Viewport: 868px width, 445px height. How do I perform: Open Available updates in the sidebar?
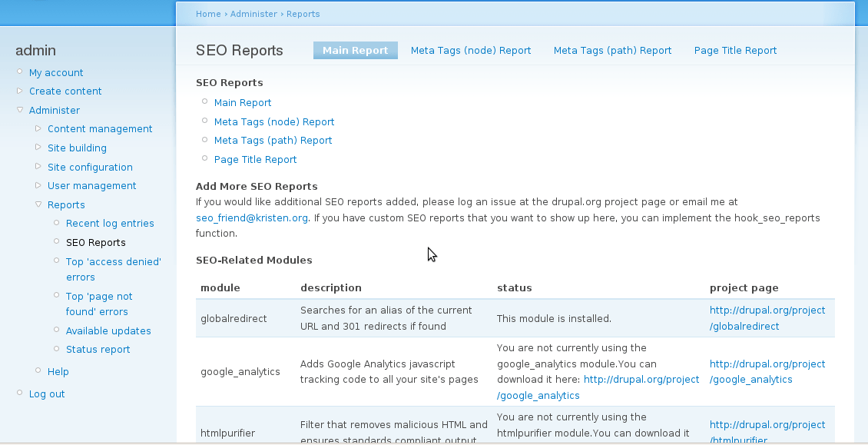tap(108, 330)
